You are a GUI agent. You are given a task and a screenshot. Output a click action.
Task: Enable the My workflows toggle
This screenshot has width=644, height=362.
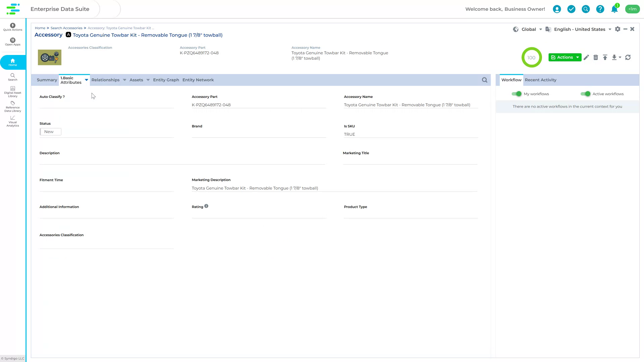516,94
